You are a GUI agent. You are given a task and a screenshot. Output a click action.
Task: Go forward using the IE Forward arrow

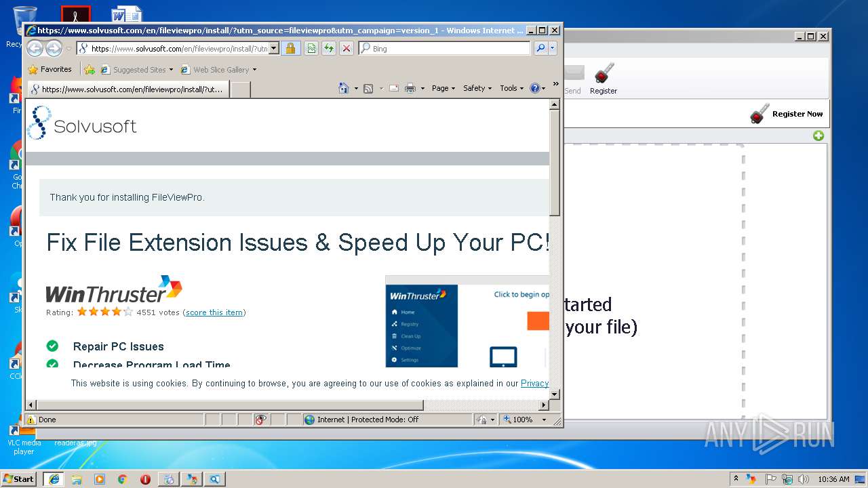coord(54,48)
